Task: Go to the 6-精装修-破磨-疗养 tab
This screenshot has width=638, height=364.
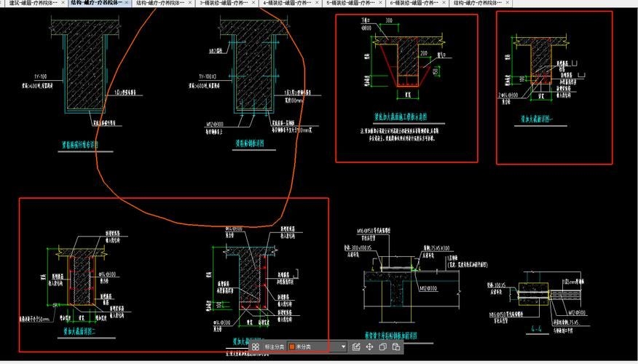Action: [413, 3]
